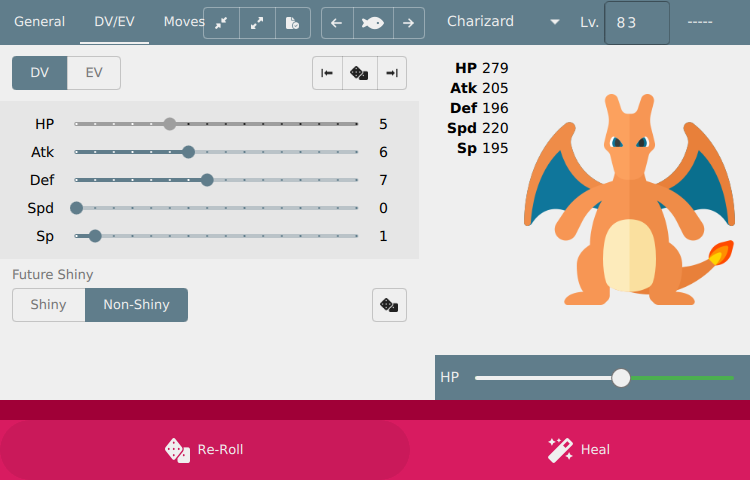Choose the Shiny option
The image size is (750, 480).
49,305
